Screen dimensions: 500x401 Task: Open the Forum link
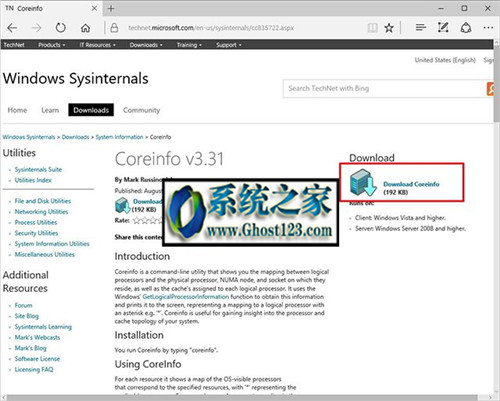coord(23,305)
